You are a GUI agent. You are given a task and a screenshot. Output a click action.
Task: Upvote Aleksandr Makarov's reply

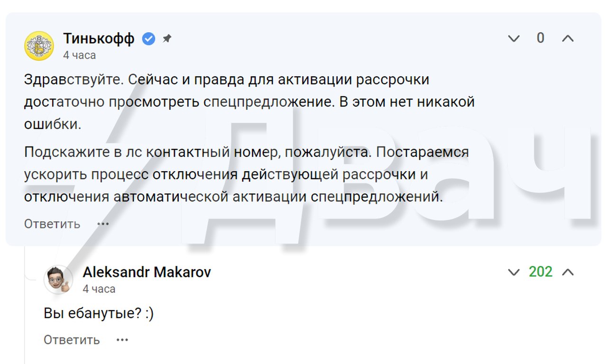[x=568, y=272]
